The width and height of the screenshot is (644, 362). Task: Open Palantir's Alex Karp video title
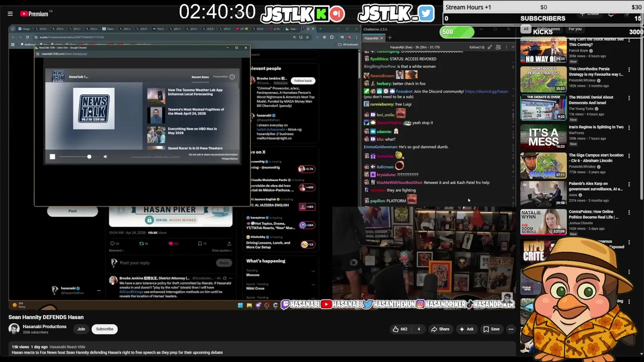click(596, 187)
